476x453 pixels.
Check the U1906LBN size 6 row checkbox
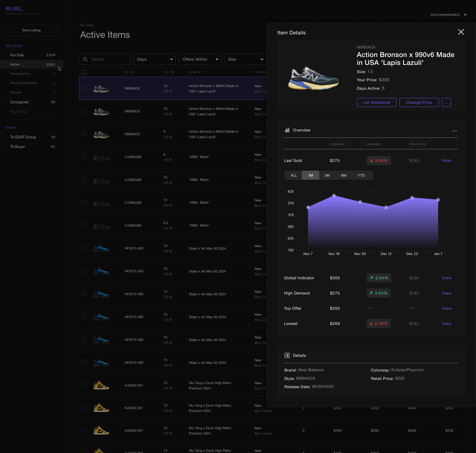click(84, 157)
